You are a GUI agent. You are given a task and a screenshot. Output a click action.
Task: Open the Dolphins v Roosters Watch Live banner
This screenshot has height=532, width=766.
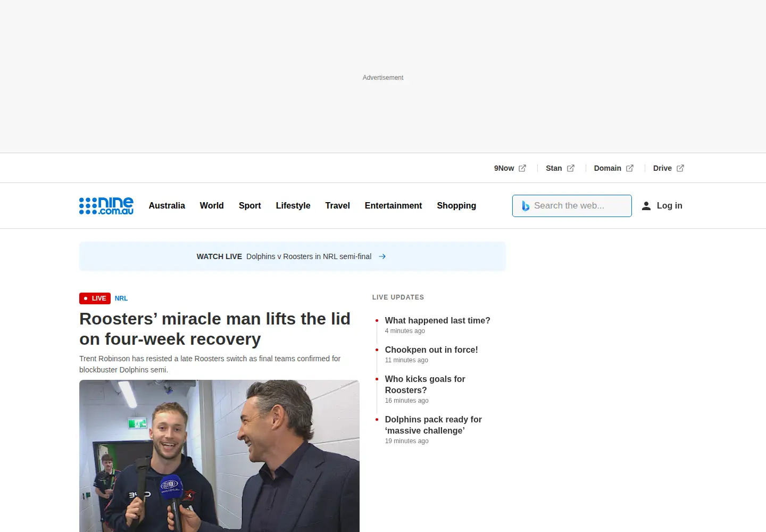(293, 256)
